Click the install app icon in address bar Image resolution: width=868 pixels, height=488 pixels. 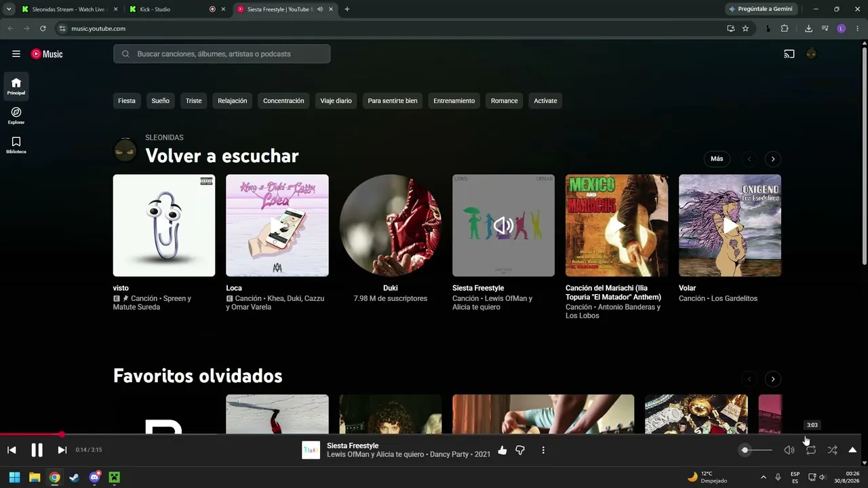[730, 28]
